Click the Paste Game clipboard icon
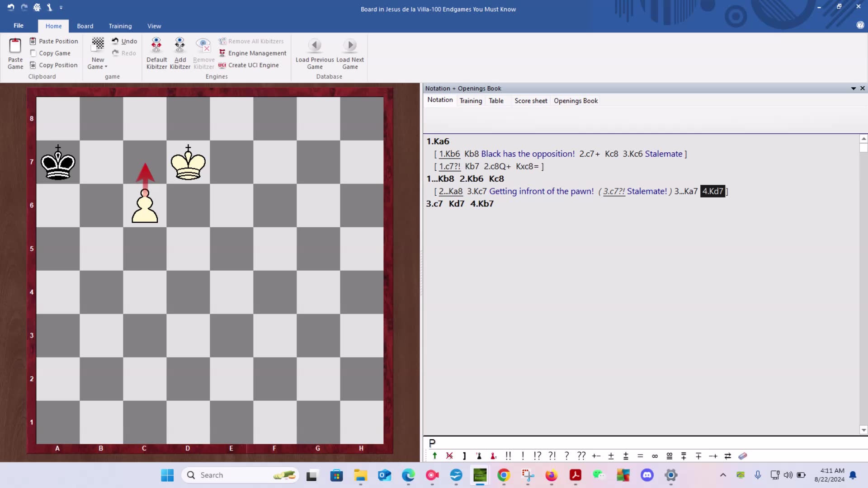Image resolution: width=868 pixels, height=488 pixels. click(15, 46)
